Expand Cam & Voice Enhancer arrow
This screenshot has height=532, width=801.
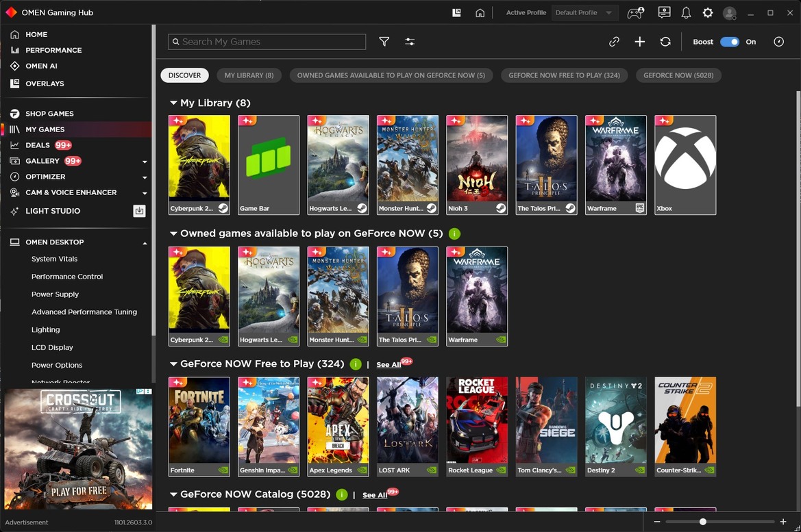point(145,194)
